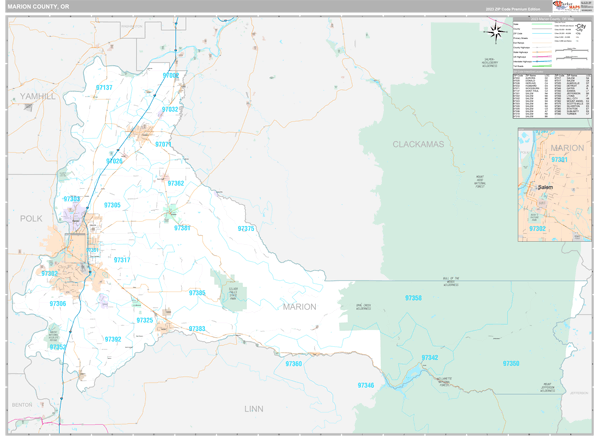Select the YAMHILL county label
The image size is (600, 436).
coord(38,95)
